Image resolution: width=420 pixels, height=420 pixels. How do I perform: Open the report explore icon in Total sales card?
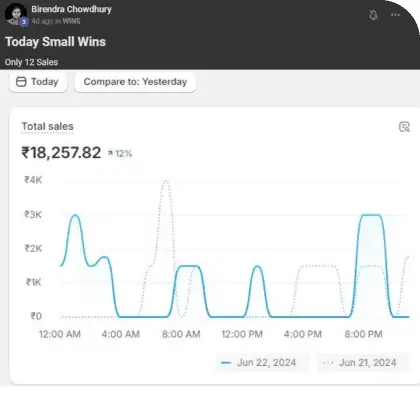coord(404,127)
